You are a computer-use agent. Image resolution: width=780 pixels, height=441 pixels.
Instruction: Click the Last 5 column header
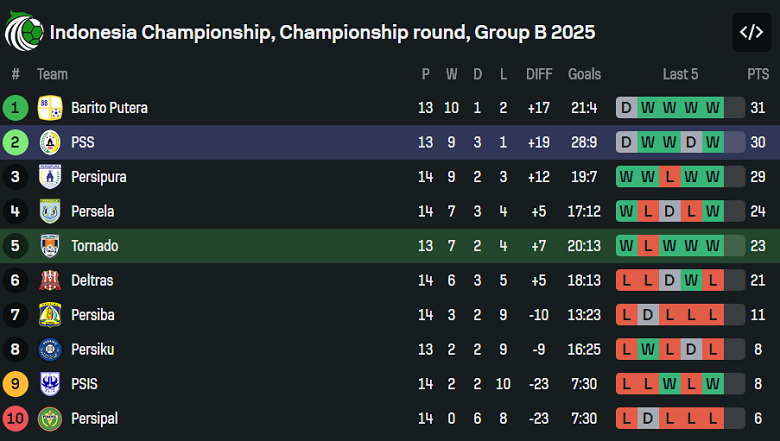pyautogui.click(x=680, y=74)
